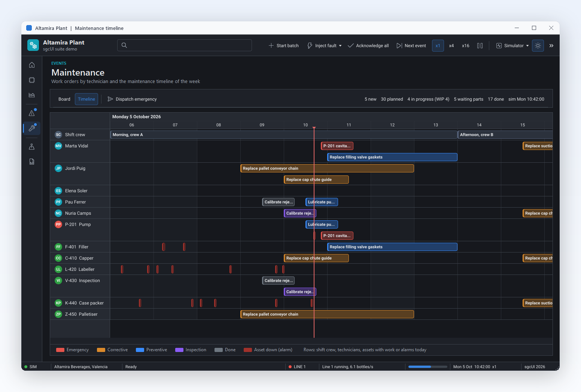
Task: Open the reports document icon in the sidebar
Action: coord(32,162)
